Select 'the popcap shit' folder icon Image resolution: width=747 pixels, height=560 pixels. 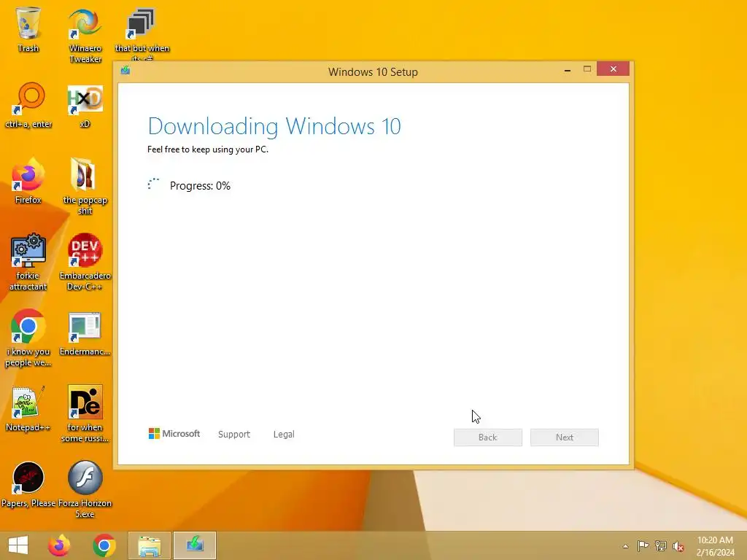[85, 186]
